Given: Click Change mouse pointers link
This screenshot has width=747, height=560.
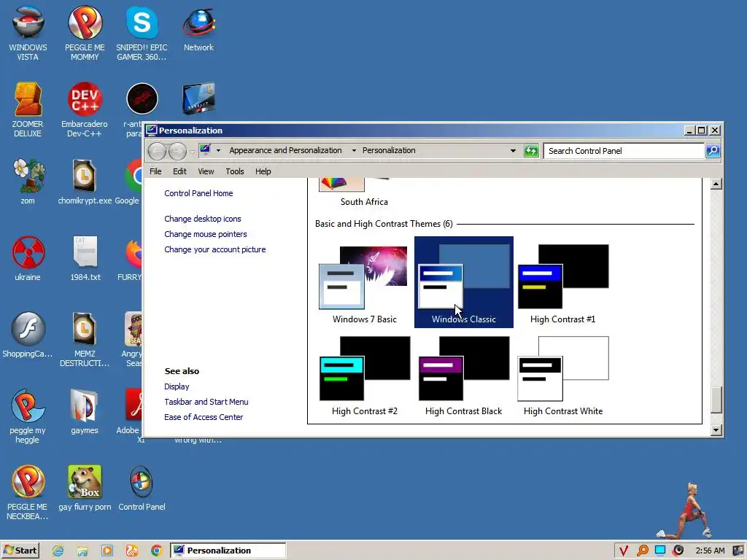Looking at the screenshot, I should coord(205,234).
